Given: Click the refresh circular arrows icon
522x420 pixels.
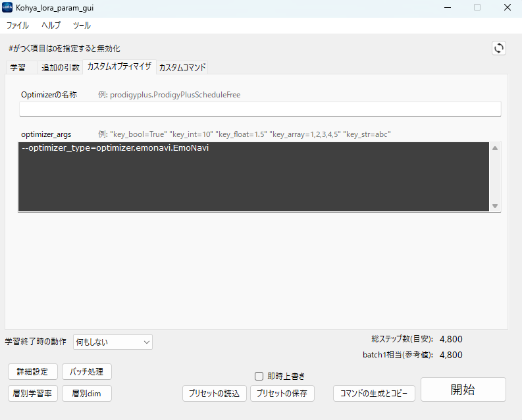Looking at the screenshot, I should coord(499,48).
